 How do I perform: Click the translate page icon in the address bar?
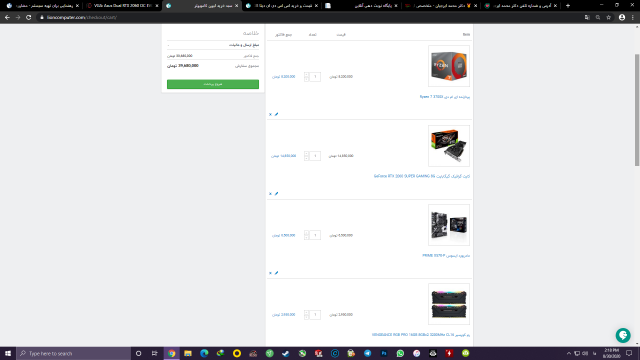click(587, 17)
